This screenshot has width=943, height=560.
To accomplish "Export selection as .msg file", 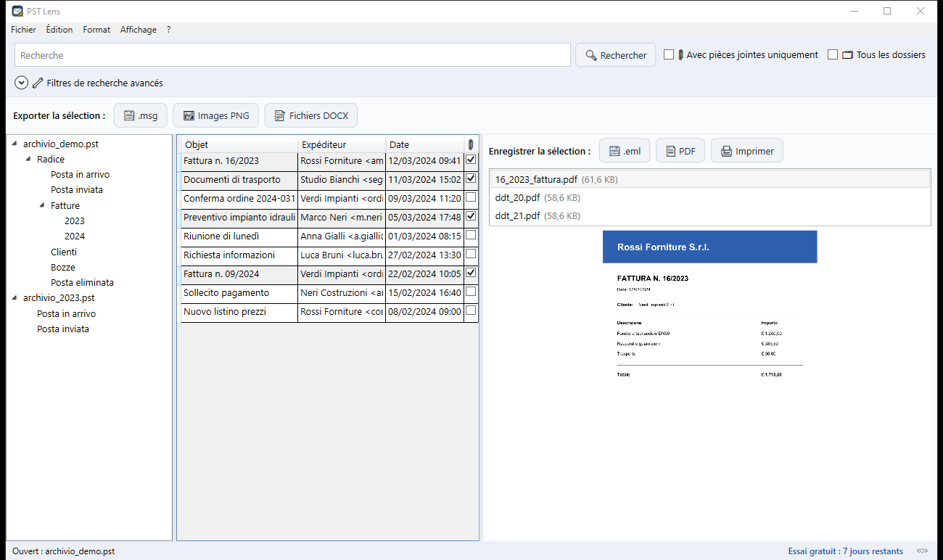I will tap(141, 115).
